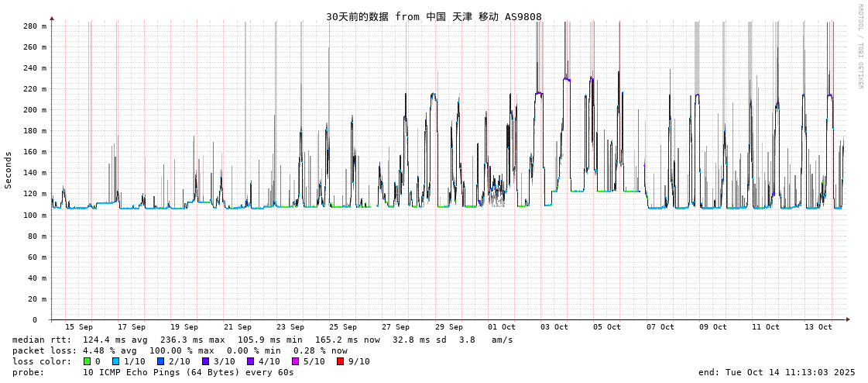Select the 4/10 loss color swatch
This screenshot has height=383, width=868.
pos(250,361)
